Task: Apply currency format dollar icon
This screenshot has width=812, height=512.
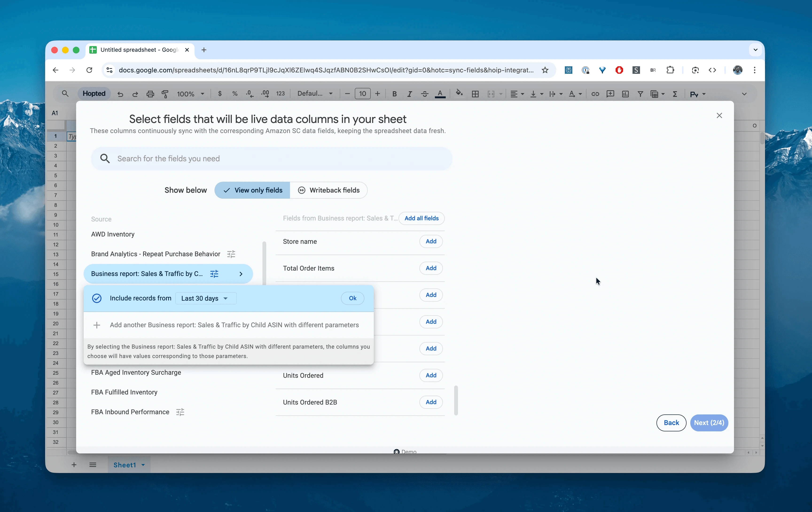Action: tap(220, 94)
